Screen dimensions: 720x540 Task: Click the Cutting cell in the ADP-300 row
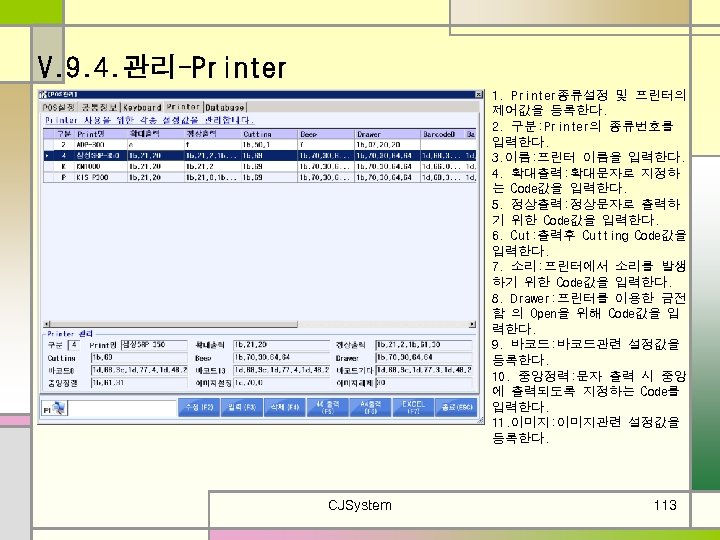click(270, 145)
